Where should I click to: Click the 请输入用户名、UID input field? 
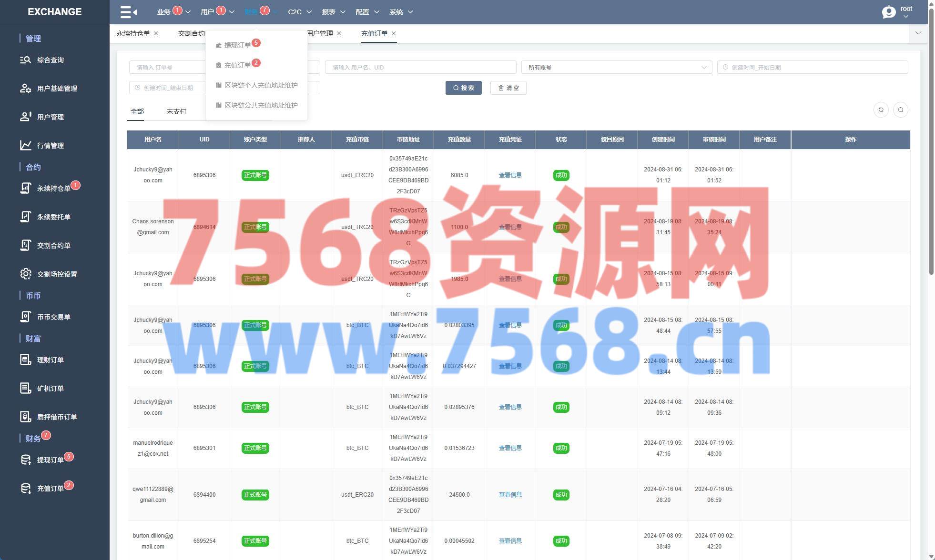point(420,68)
